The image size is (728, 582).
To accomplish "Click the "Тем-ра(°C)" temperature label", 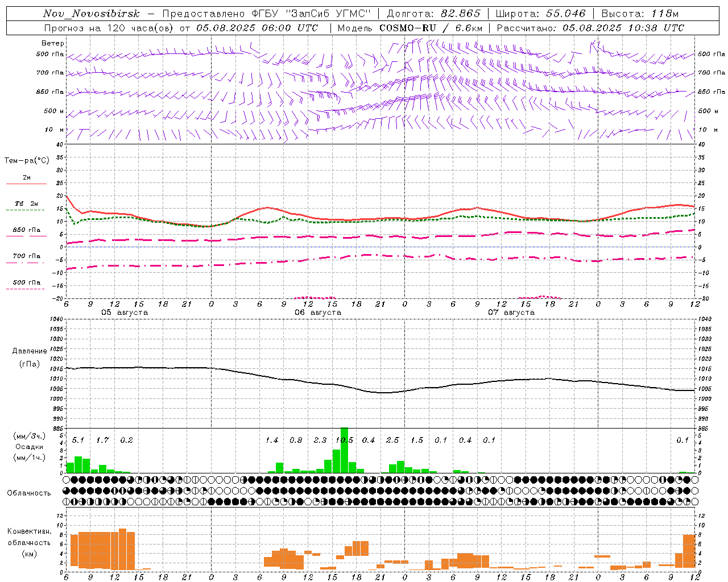I will [27, 161].
